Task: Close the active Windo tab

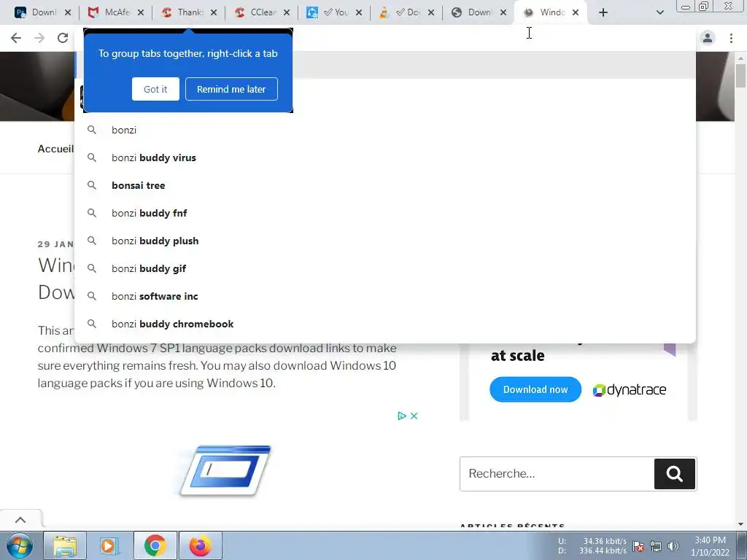Action: pyautogui.click(x=576, y=13)
